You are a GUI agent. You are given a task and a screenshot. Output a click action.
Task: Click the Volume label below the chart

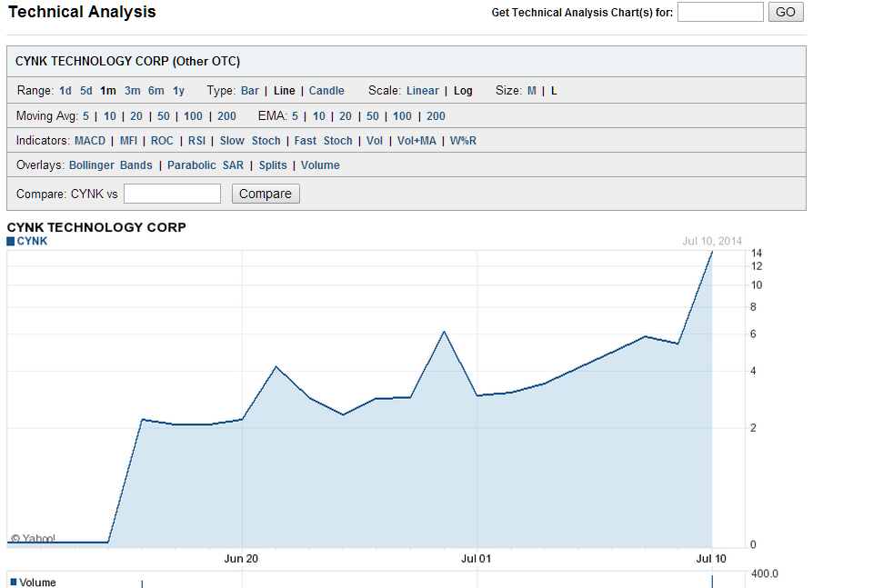click(38, 583)
